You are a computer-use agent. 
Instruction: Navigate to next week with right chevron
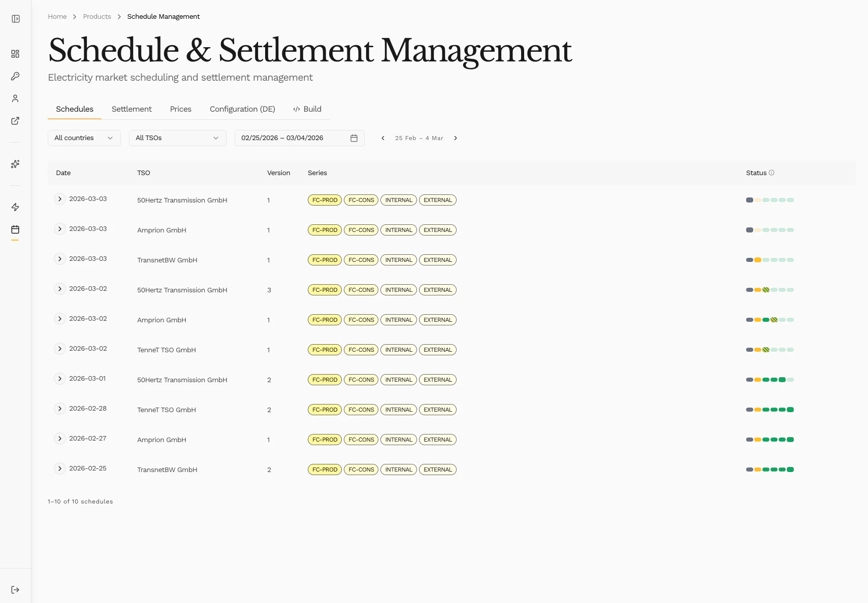click(x=456, y=138)
